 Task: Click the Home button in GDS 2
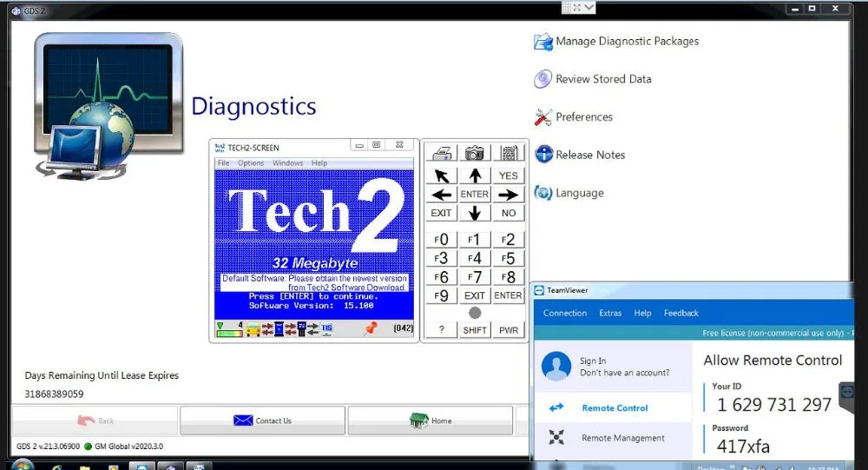pos(431,420)
